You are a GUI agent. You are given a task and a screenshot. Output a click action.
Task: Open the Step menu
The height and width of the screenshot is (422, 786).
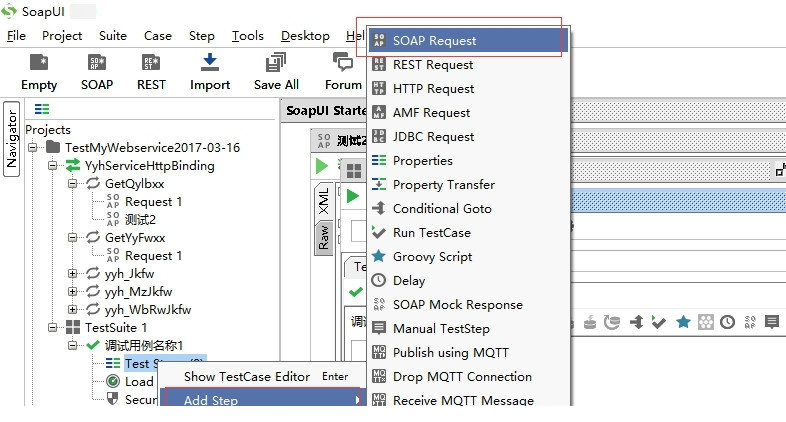point(202,36)
